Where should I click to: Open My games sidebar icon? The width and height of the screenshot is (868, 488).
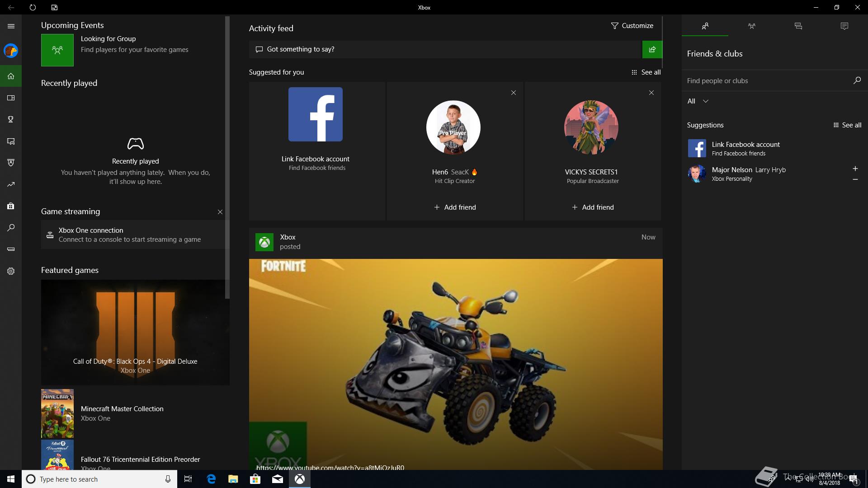pos(11,98)
